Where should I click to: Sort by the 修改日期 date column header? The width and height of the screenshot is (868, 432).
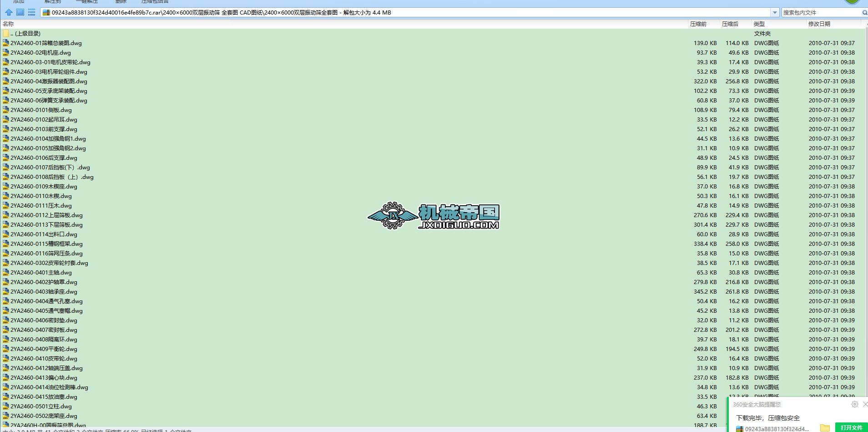click(x=818, y=24)
